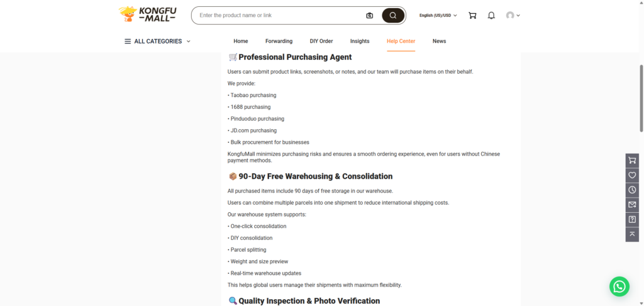The width and height of the screenshot is (644, 306).
Task: Open sidebar favorites heart icon
Action: click(x=632, y=175)
